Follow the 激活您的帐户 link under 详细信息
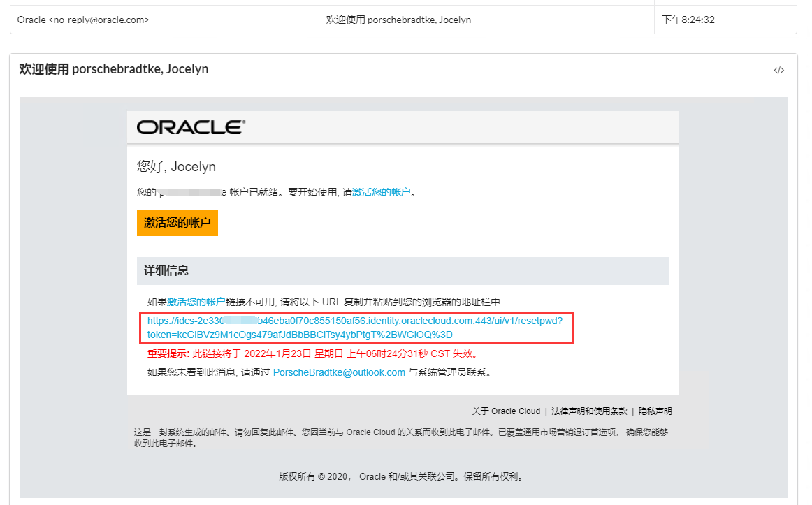The width and height of the screenshot is (812, 505). pyautogui.click(x=196, y=302)
